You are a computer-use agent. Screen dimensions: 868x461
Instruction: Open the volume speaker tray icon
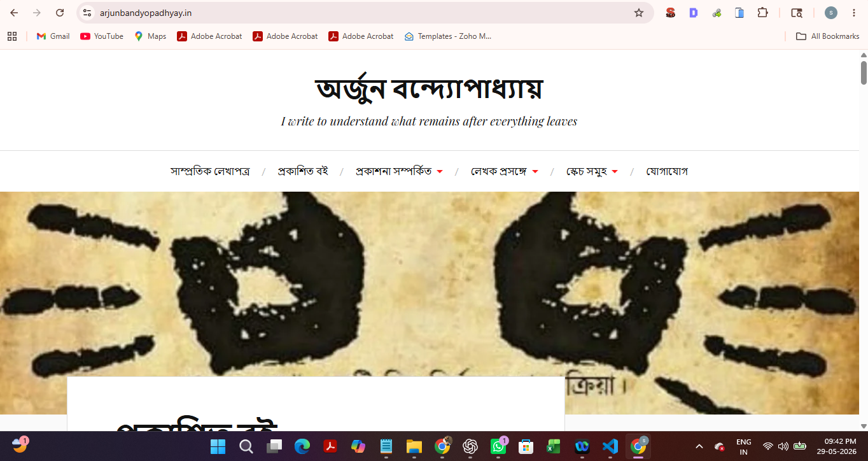[x=783, y=446]
